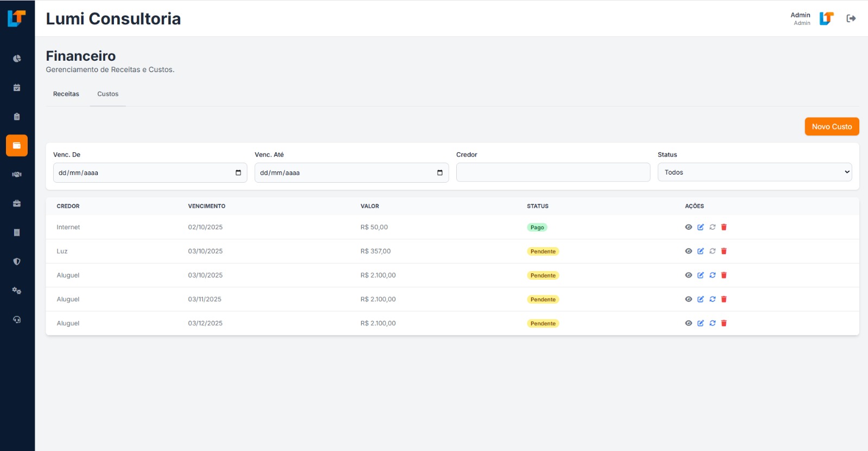Screen dimensions: 868x451
Task: Open the Venc. De date picker calendar
Action: click(x=238, y=173)
